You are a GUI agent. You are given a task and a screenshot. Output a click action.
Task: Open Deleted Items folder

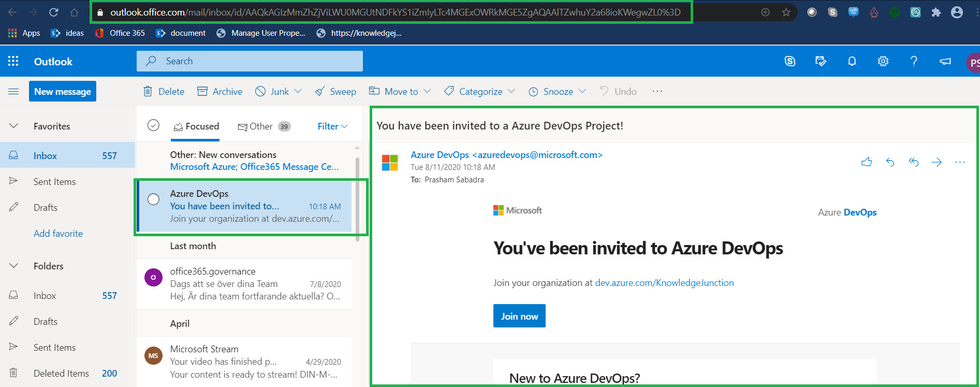[67, 373]
